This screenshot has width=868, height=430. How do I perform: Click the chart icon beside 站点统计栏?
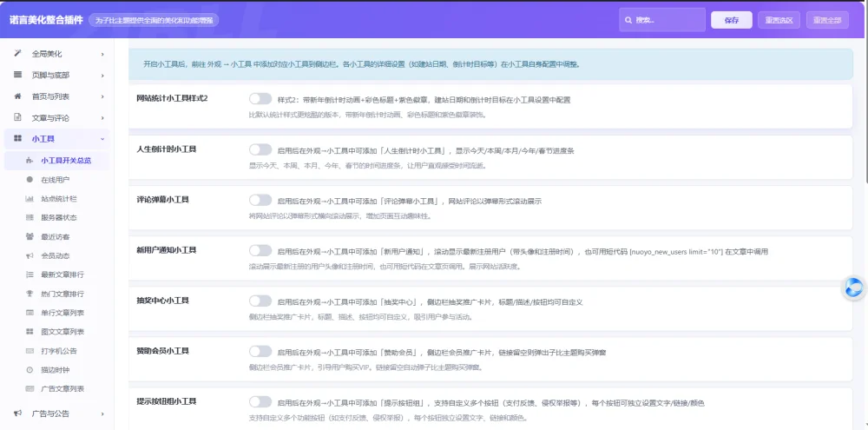pyautogui.click(x=30, y=198)
